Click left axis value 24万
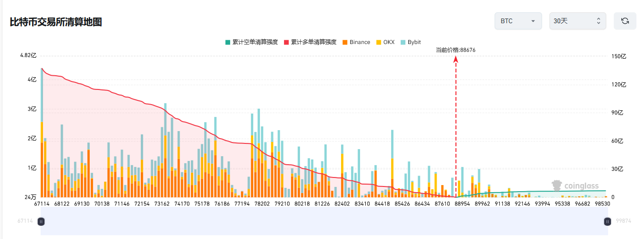The image size is (644, 239). [x=31, y=197]
